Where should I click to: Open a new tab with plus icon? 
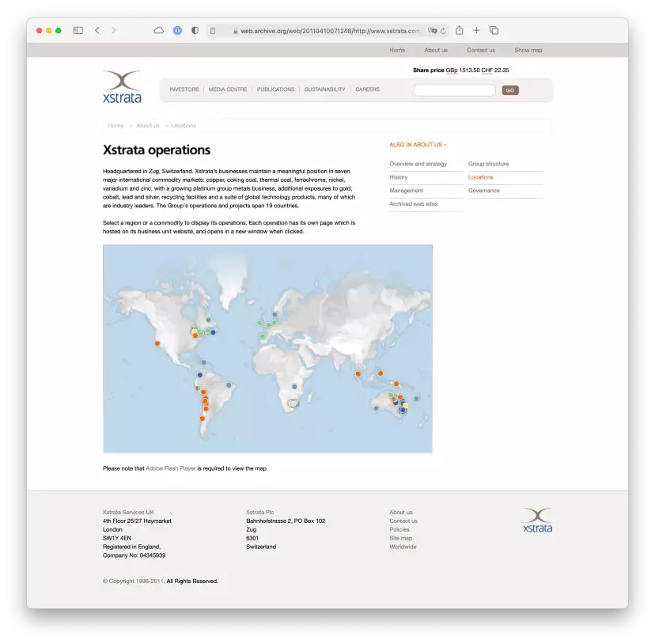click(x=476, y=31)
